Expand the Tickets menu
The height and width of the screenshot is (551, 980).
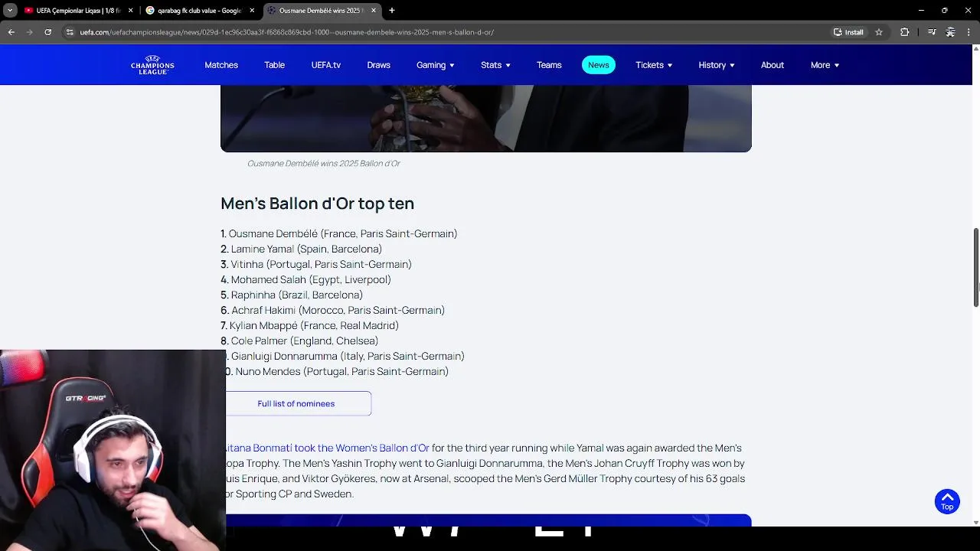pos(654,65)
